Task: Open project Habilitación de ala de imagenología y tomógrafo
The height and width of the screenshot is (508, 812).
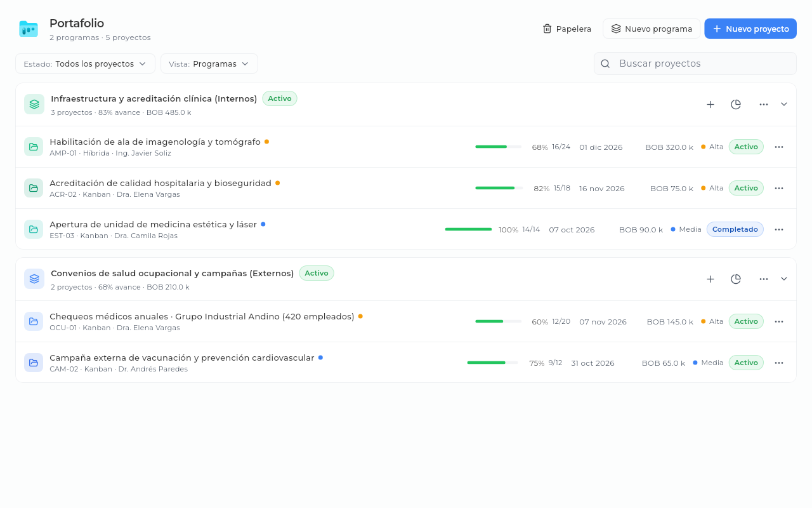Action: 155,142
